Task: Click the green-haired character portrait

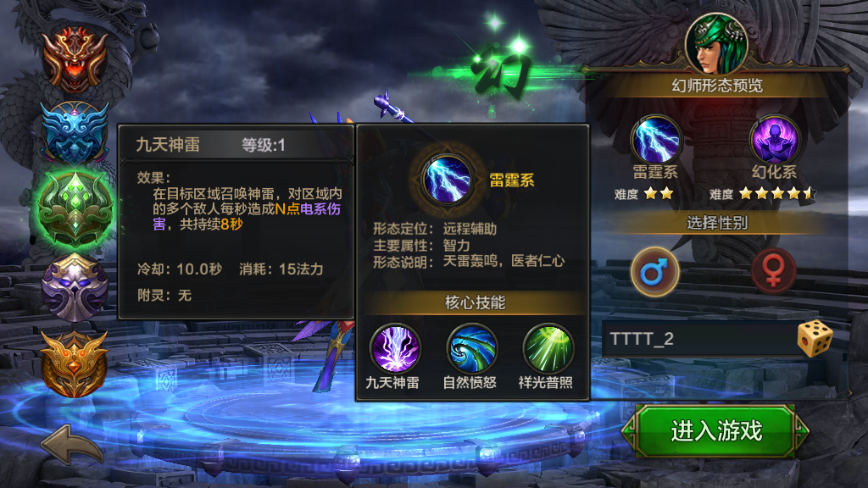Action: pyautogui.click(x=716, y=44)
